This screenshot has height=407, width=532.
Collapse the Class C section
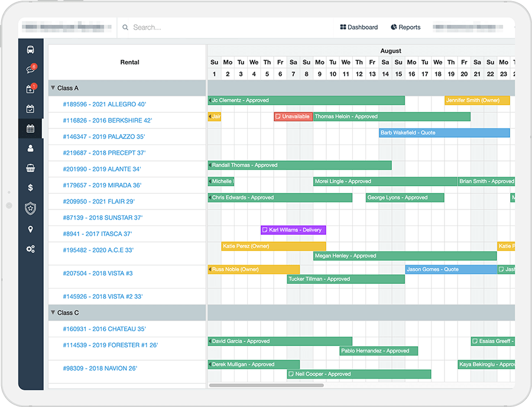[53, 312]
